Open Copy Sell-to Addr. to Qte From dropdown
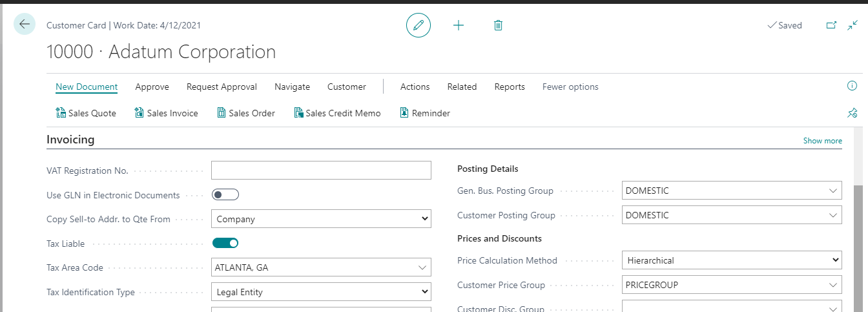Screen dimensions: 868x312 tap(321, 219)
